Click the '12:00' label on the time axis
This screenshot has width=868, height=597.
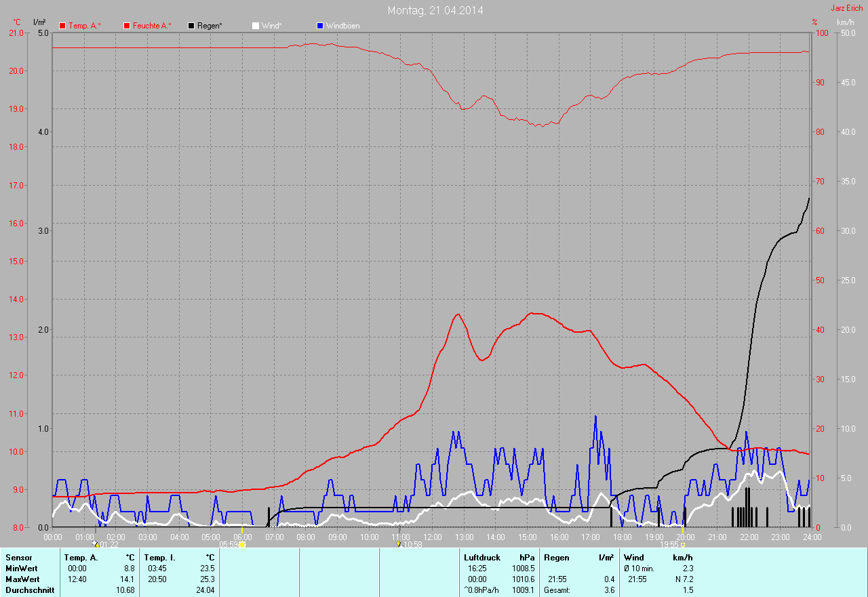tap(433, 537)
